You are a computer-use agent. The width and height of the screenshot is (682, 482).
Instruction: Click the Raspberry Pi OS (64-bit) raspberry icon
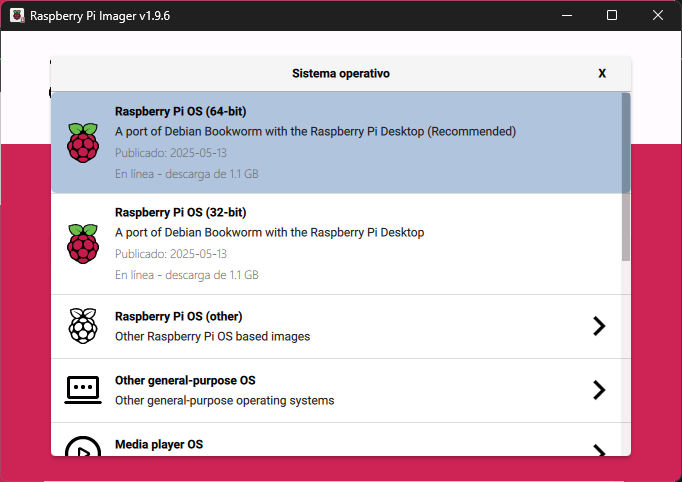point(83,142)
